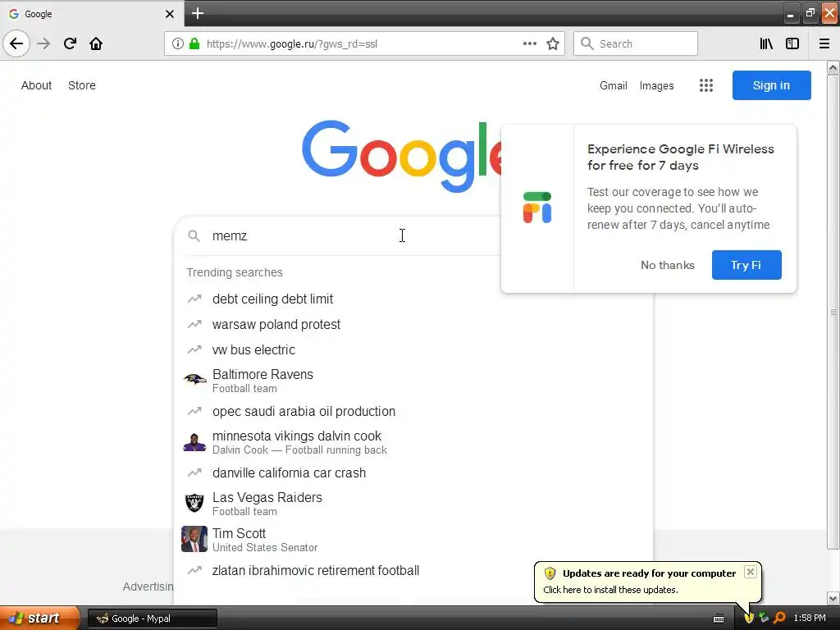Show site information icon in address bar
Screen dimensions: 840x630
[178, 43]
